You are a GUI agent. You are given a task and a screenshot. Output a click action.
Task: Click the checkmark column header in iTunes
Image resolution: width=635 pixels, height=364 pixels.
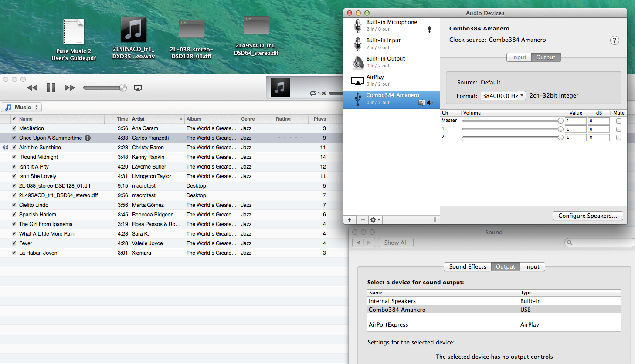pyautogui.click(x=14, y=119)
